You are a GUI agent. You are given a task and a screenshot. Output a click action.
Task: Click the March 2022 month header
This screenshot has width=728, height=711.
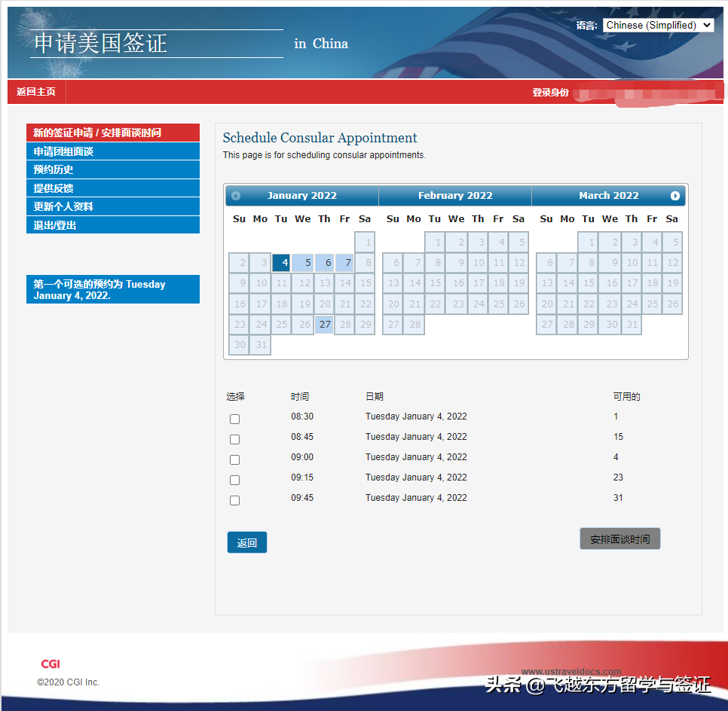609,195
